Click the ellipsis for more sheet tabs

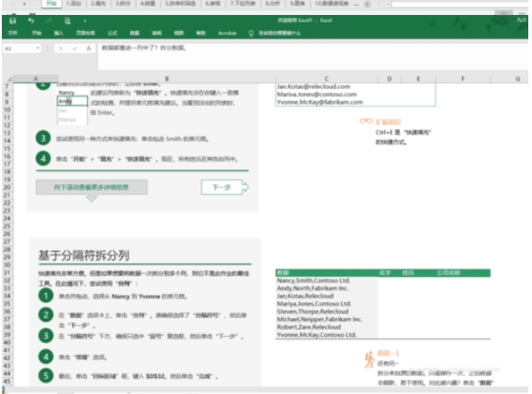click(356, 4)
